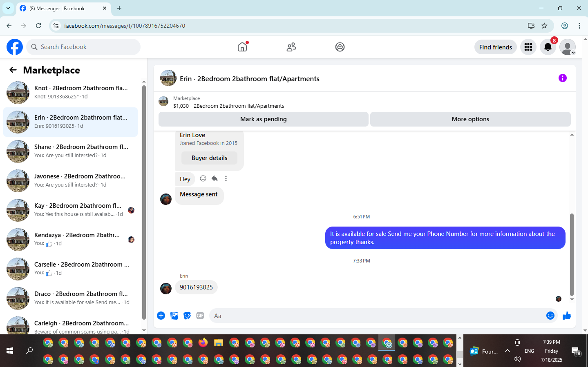Choose a sticker in composer
Viewport: 588px width, 367px height.
pyautogui.click(x=187, y=316)
